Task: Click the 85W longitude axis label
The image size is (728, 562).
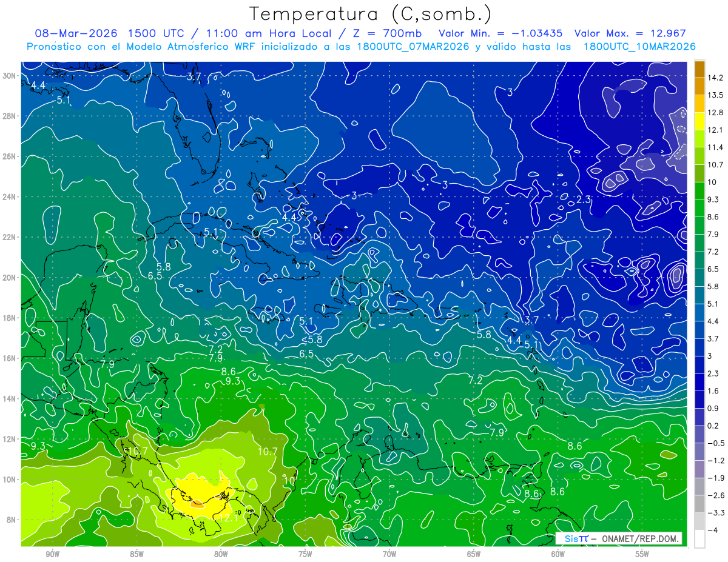Action: [x=136, y=554]
